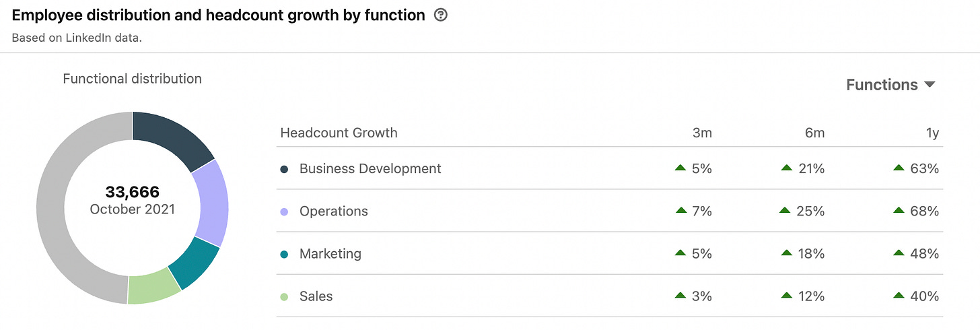Screen dimensions: 980x330
Task: Select the Business Development row label
Action: click(x=370, y=169)
